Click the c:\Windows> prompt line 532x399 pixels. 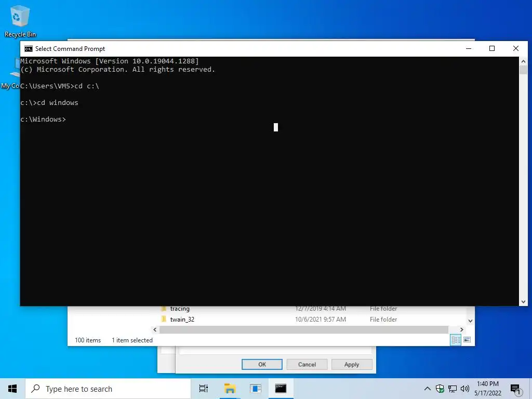tap(43, 119)
